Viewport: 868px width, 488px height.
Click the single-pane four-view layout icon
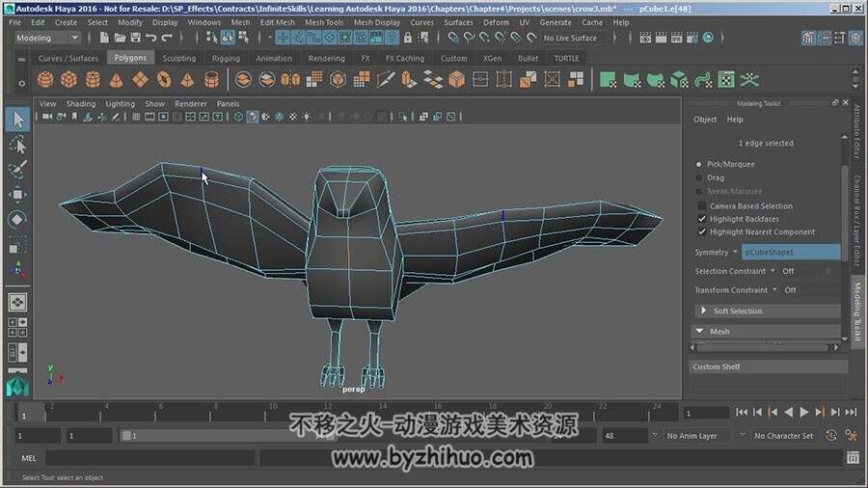17,303
